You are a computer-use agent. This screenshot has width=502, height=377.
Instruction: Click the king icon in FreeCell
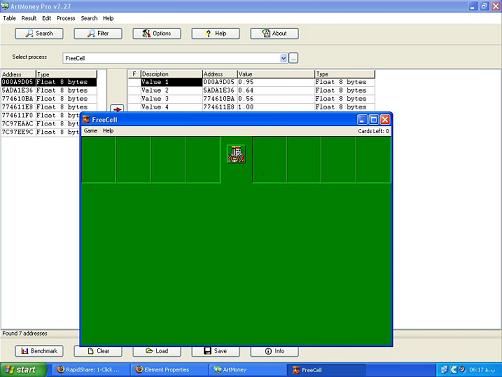click(236, 154)
